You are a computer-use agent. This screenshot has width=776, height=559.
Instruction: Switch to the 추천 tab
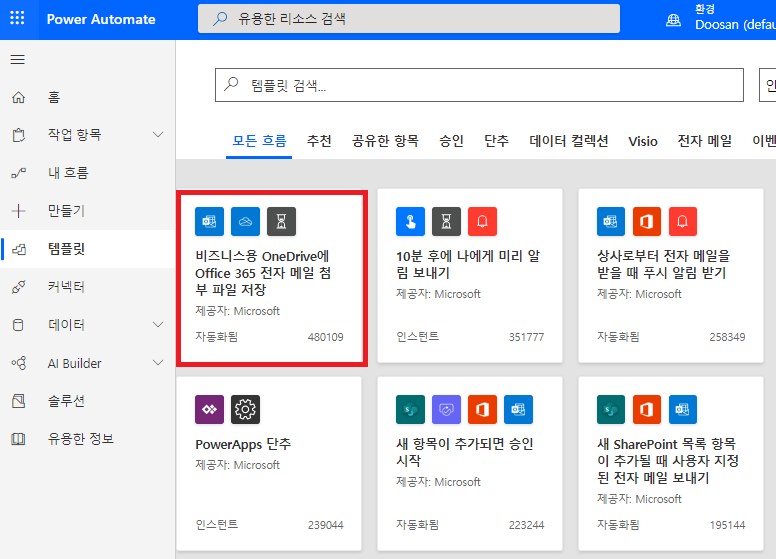319,141
